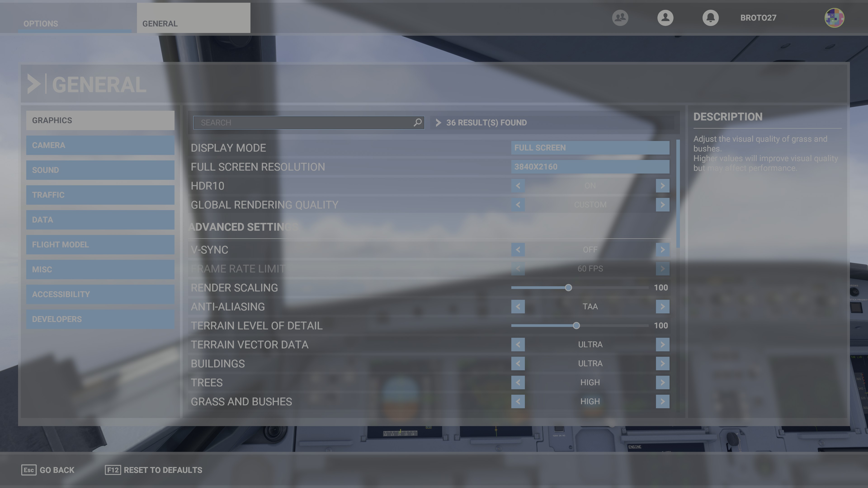Open the DEVELOPERS settings section
This screenshot has height=488, width=868.
(x=100, y=319)
